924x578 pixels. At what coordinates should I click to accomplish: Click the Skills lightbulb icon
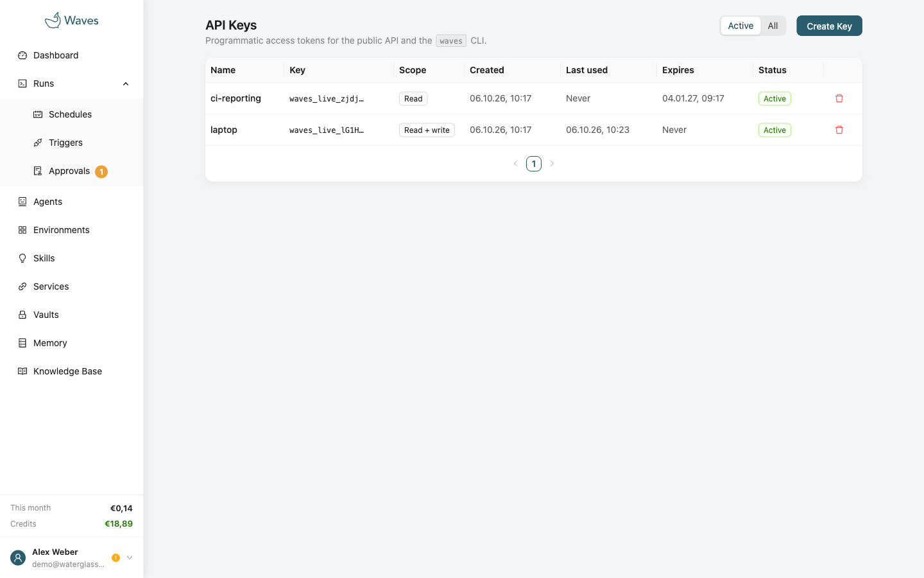pos(22,258)
